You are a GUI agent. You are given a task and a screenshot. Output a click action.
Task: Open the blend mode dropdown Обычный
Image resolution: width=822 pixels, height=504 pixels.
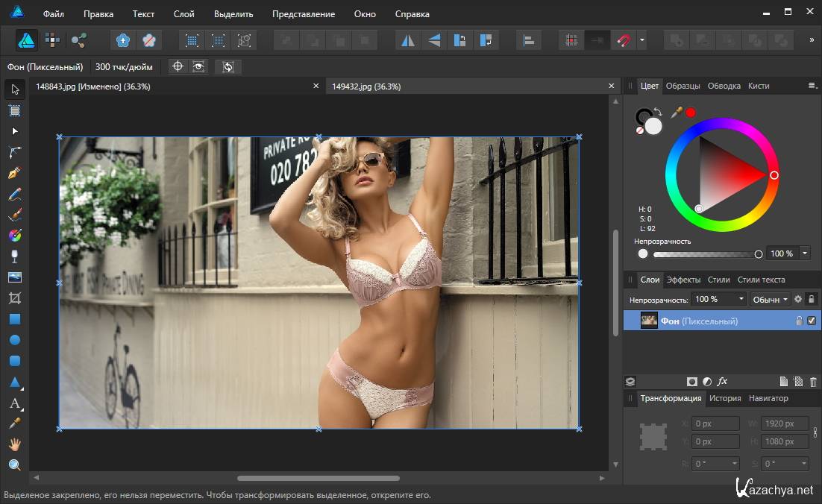coord(770,299)
